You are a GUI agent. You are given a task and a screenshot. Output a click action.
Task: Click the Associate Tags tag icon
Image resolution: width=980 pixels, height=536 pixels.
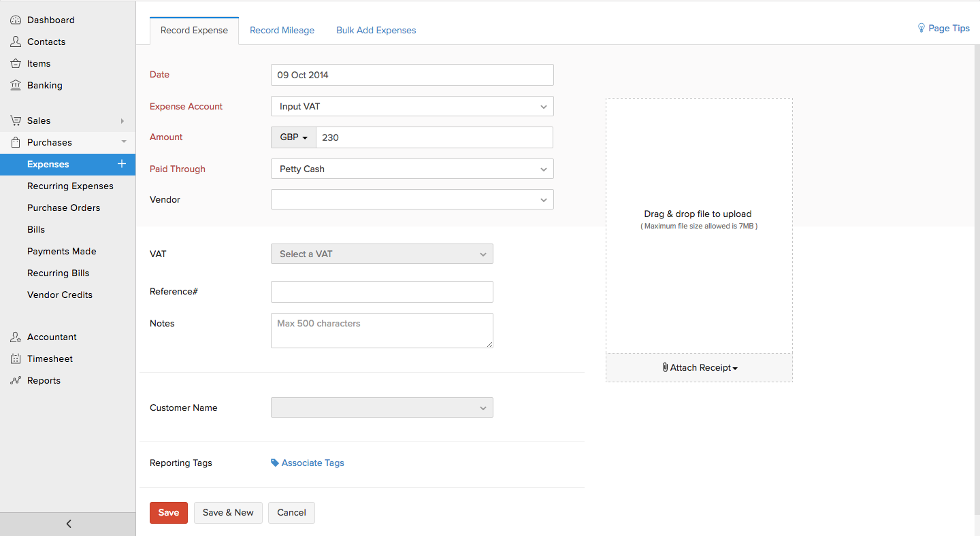pos(275,463)
